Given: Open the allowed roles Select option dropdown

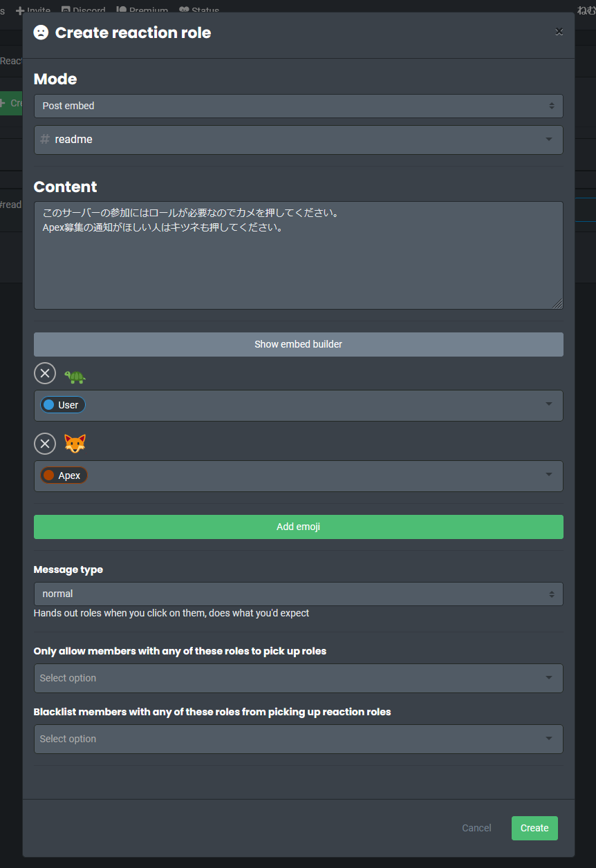Looking at the screenshot, I should (298, 679).
